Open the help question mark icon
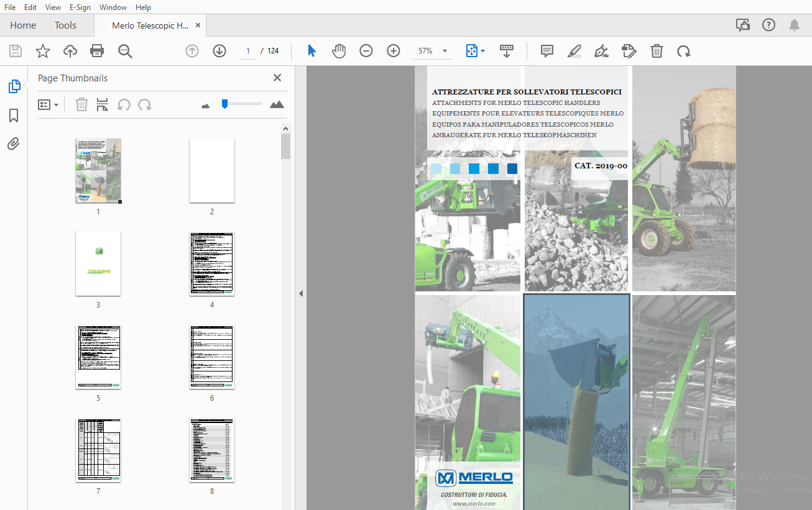This screenshot has height=510, width=812. coord(769,25)
